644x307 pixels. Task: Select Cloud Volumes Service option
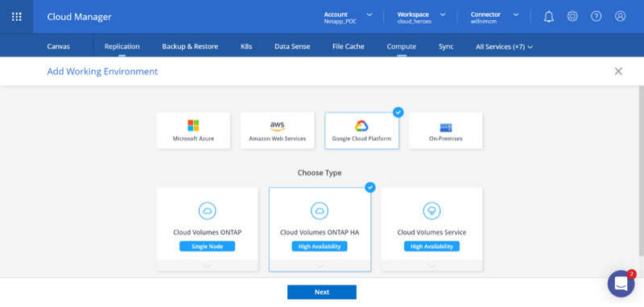point(431,229)
